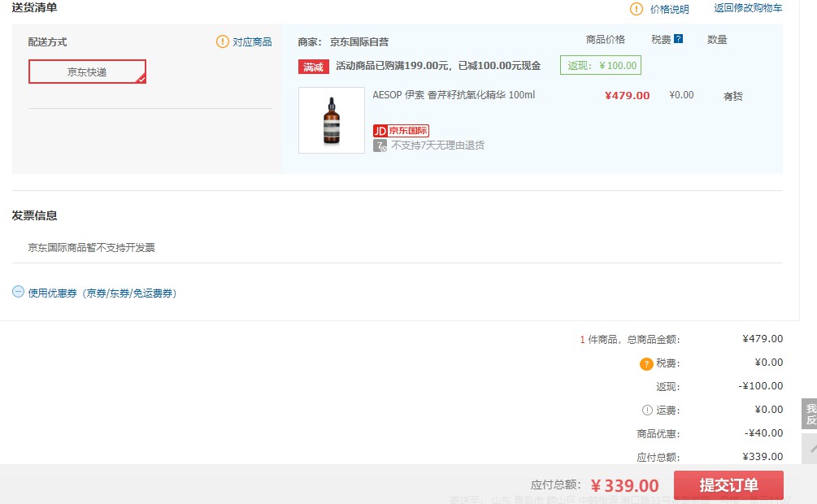Click orange question icon beside 税费 summary

pyautogui.click(x=646, y=364)
